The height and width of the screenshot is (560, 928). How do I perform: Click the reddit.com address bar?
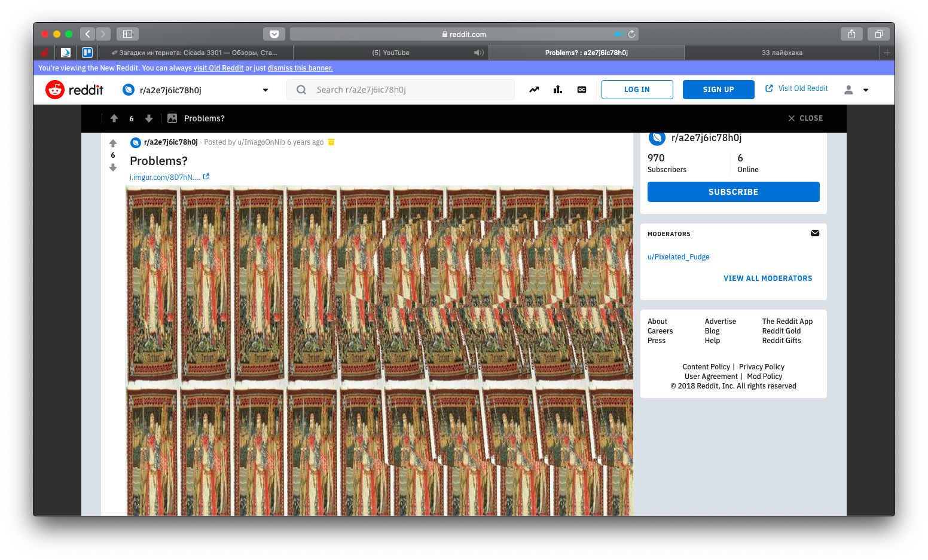464,34
